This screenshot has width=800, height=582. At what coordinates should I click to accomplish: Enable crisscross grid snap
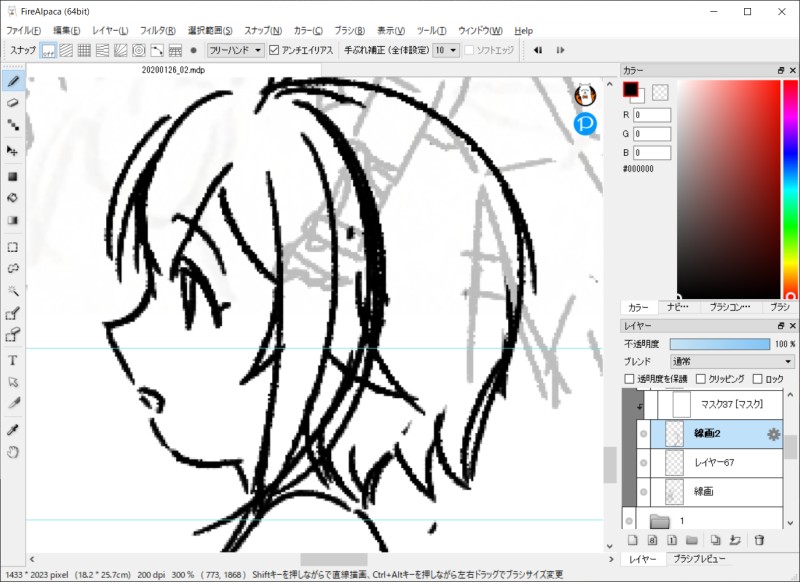85,50
